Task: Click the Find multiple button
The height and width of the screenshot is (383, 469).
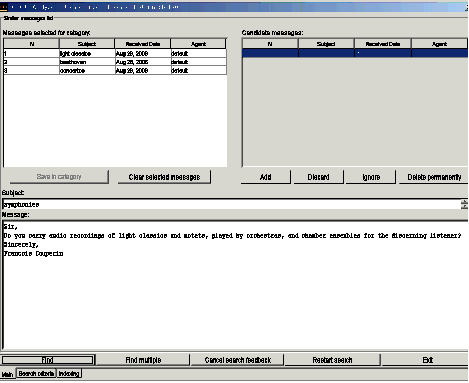Action: coord(143,360)
